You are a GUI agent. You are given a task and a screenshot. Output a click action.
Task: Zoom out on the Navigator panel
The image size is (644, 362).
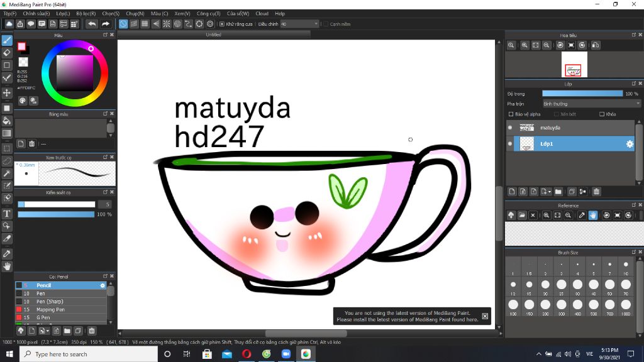(547, 45)
